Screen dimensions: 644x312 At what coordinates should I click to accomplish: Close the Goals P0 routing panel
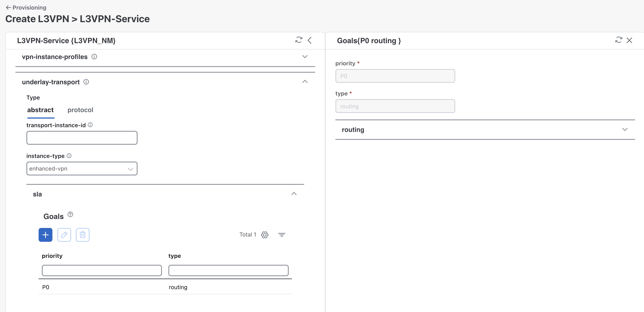click(629, 40)
